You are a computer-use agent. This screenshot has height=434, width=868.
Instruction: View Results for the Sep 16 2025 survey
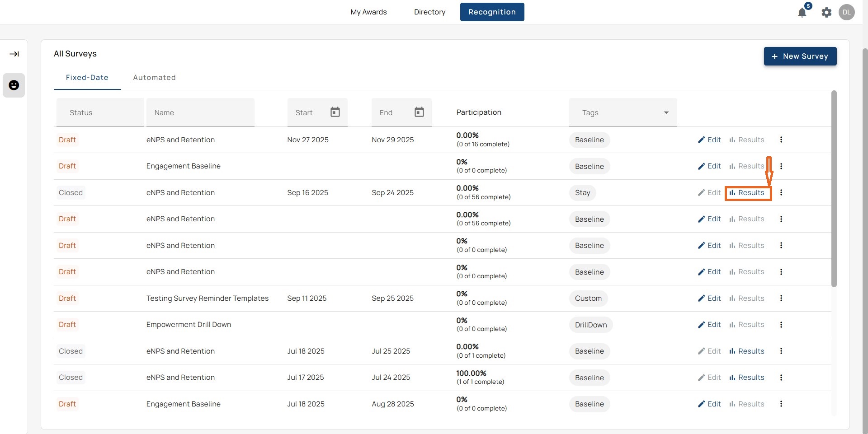[747, 192]
